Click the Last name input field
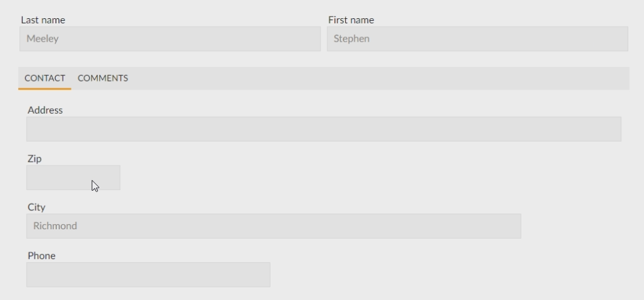644x300 pixels. pyautogui.click(x=170, y=39)
